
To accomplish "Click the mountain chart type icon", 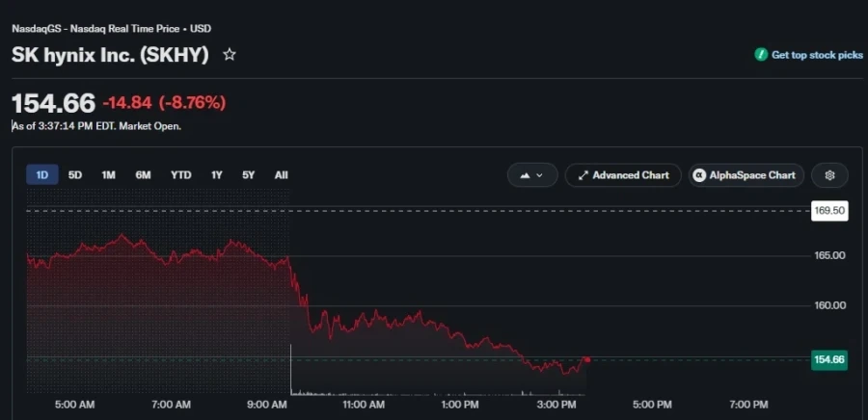I will point(525,175).
